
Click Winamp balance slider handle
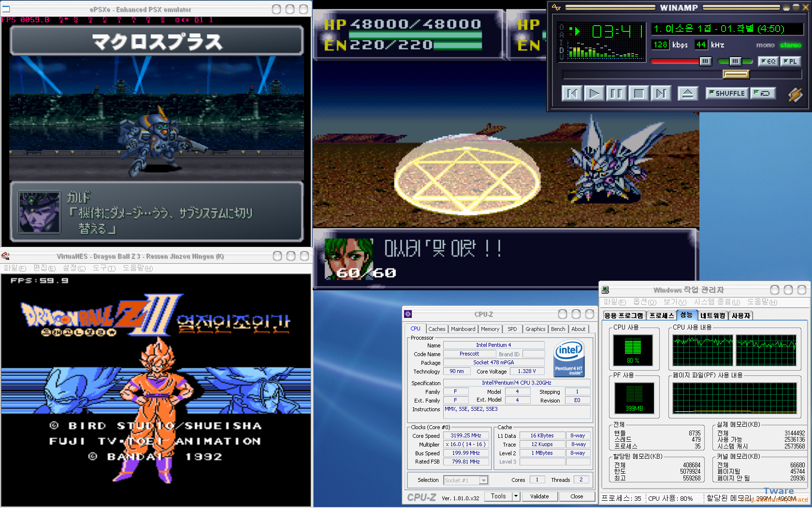[x=735, y=61]
